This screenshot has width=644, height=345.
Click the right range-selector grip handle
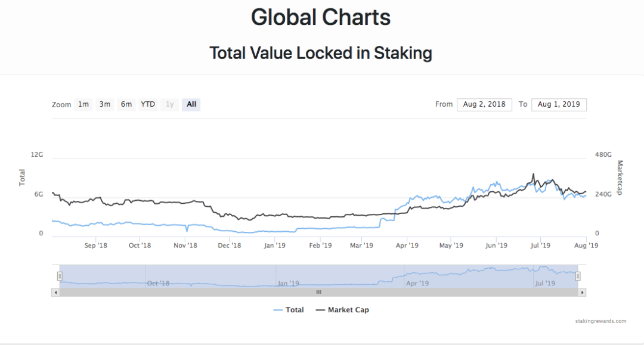(577, 275)
